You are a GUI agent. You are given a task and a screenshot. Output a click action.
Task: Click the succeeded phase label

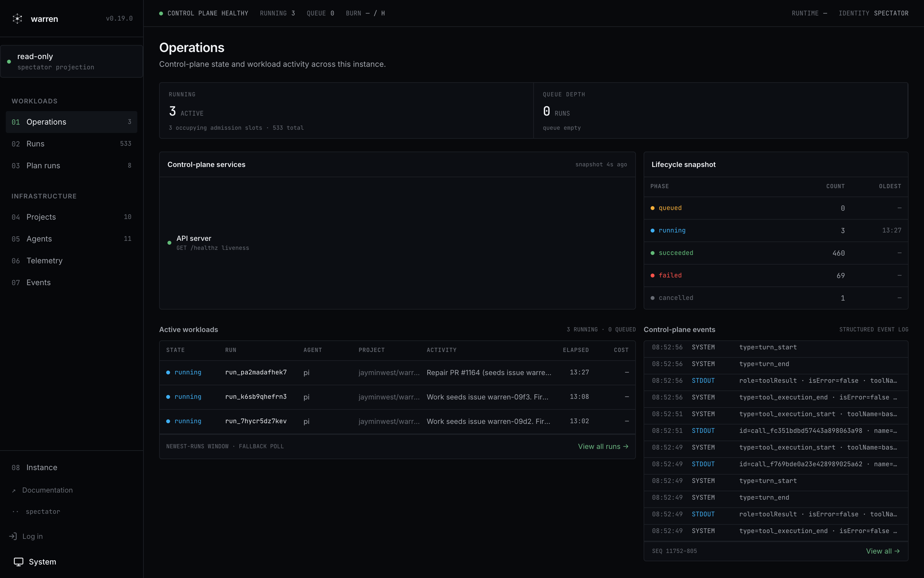676,253
